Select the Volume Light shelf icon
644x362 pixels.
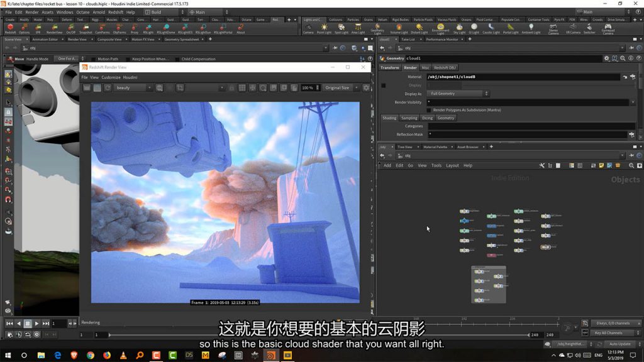tap(399, 28)
